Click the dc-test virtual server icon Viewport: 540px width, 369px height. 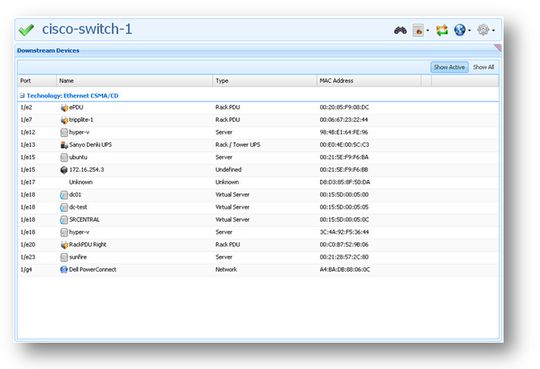64,207
